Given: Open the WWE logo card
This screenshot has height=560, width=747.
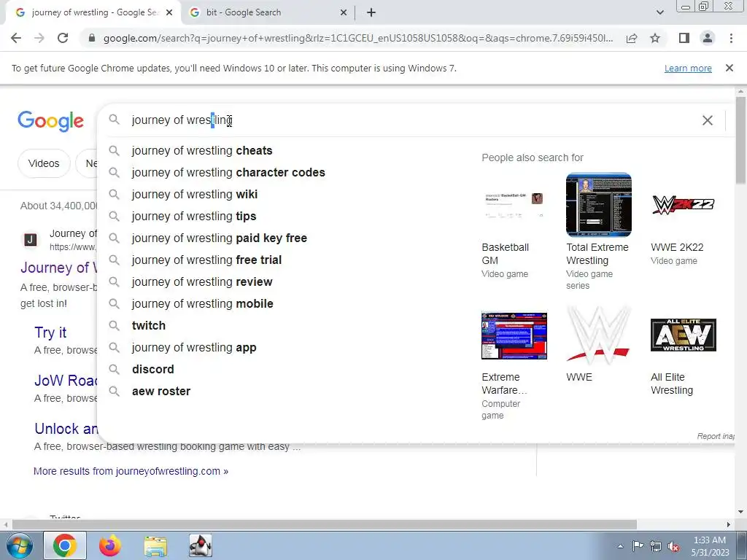Looking at the screenshot, I should [x=599, y=335].
